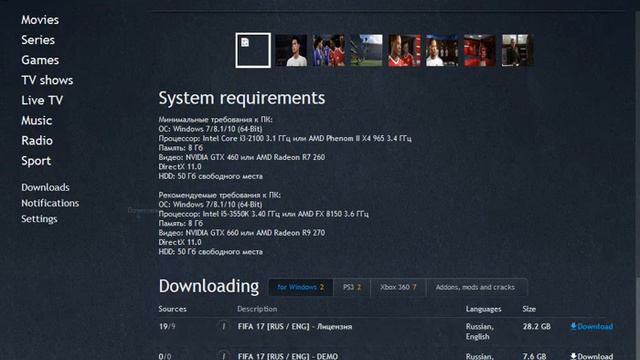Select the eighth screenshot thumbnail

518,50
